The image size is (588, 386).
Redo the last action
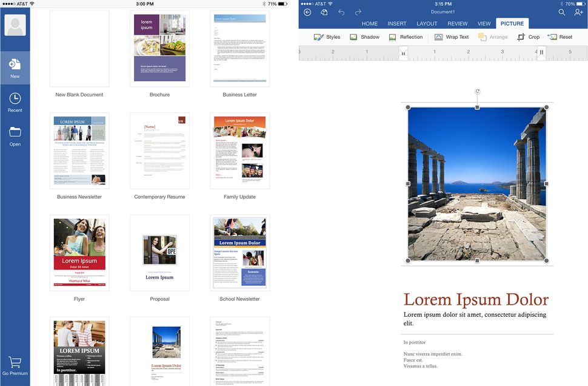[358, 11]
